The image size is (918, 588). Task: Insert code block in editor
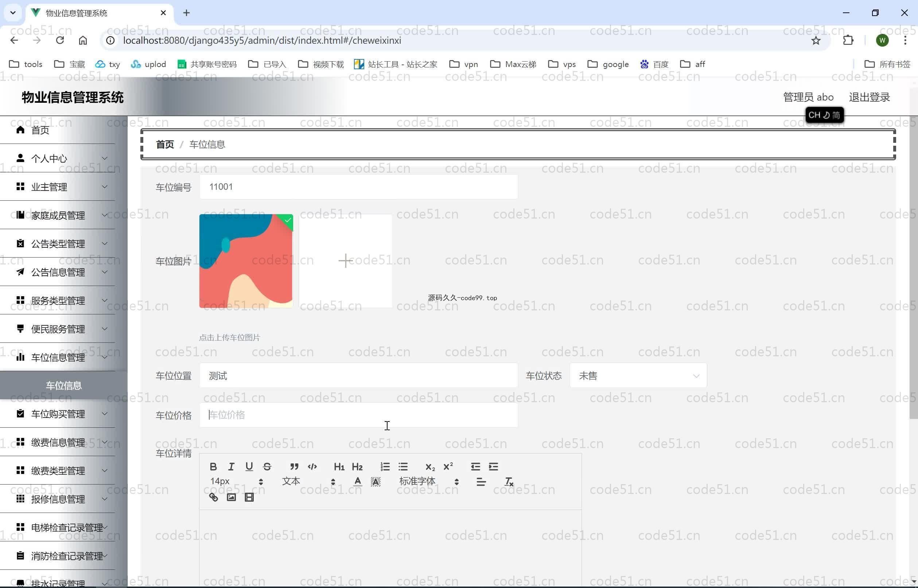(312, 467)
